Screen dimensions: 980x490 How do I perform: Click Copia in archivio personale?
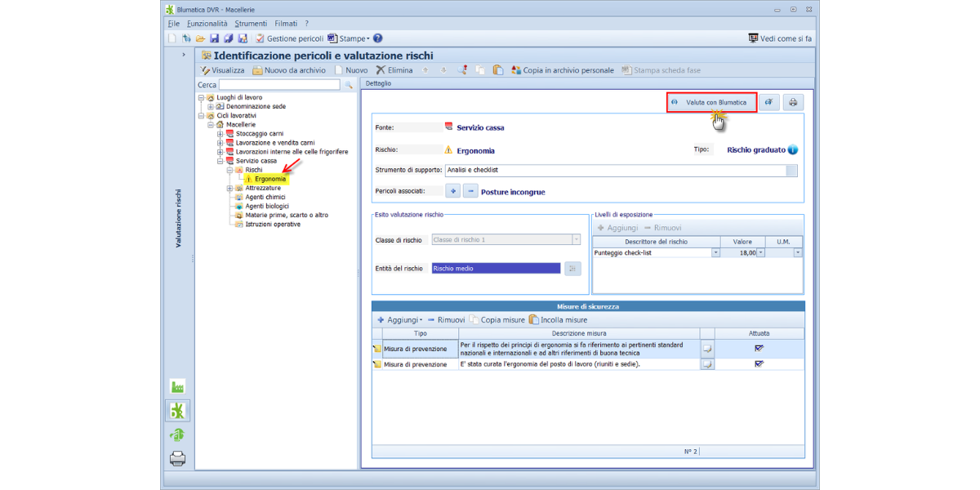click(x=563, y=70)
